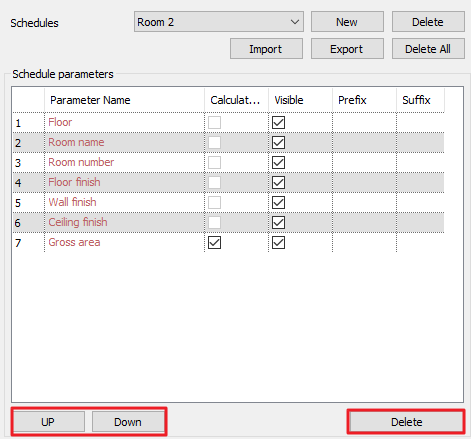Click the Suffix cell for Floor row
The image size is (471, 439).
420,123
